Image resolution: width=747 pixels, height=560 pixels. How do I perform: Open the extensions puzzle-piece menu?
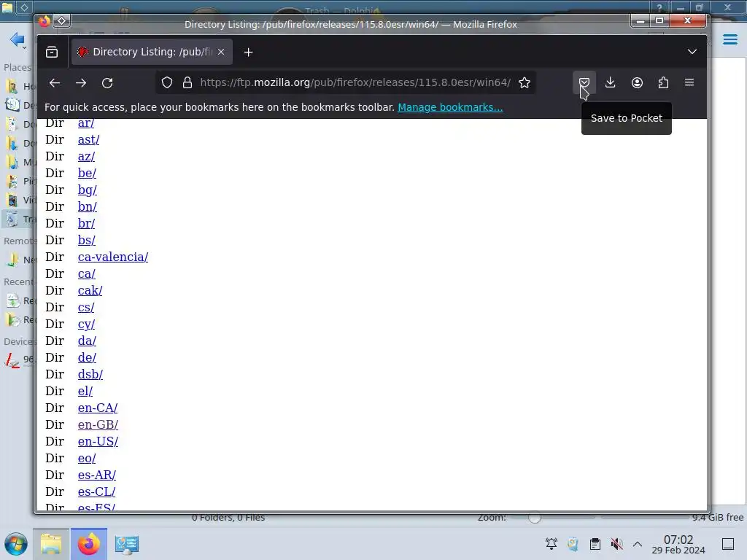[x=663, y=83]
